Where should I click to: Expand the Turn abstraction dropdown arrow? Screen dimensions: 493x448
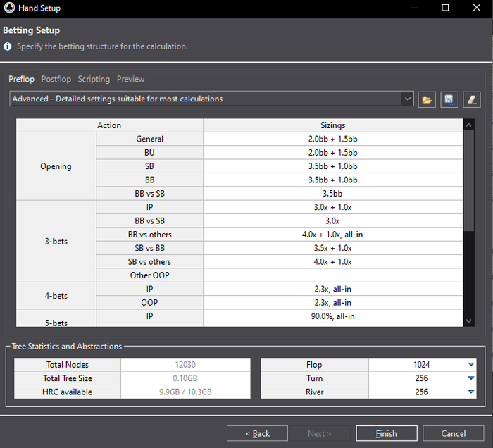470,378
